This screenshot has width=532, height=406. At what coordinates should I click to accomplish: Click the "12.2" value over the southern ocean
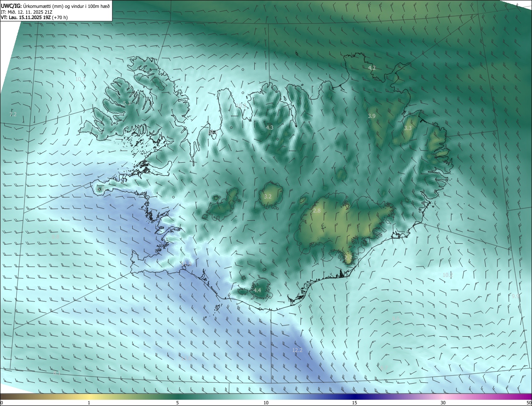coord(297,350)
